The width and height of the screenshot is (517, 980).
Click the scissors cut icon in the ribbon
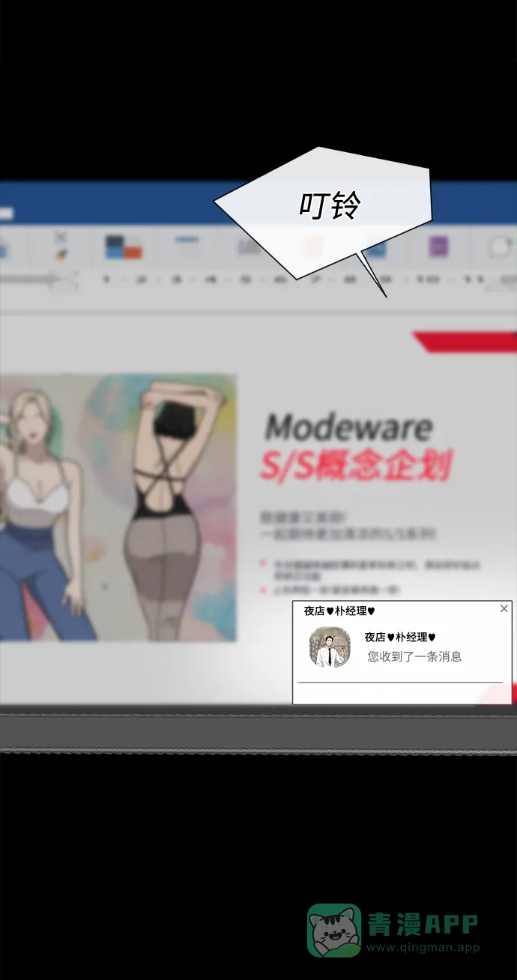[61, 238]
